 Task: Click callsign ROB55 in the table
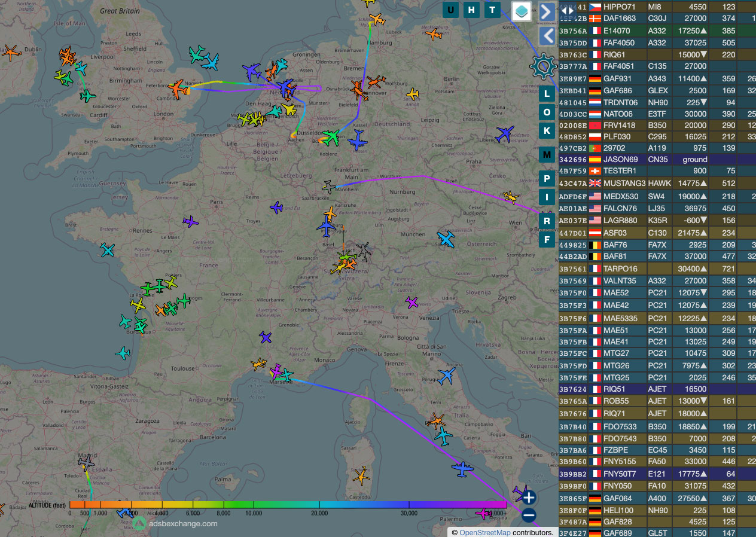616,401
